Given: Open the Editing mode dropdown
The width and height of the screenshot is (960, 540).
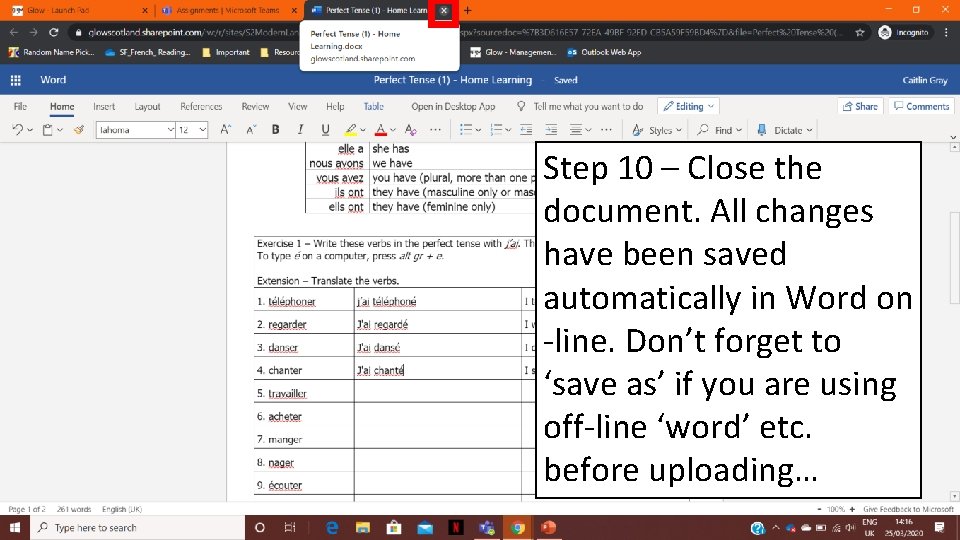Looking at the screenshot, I should 689,107.
